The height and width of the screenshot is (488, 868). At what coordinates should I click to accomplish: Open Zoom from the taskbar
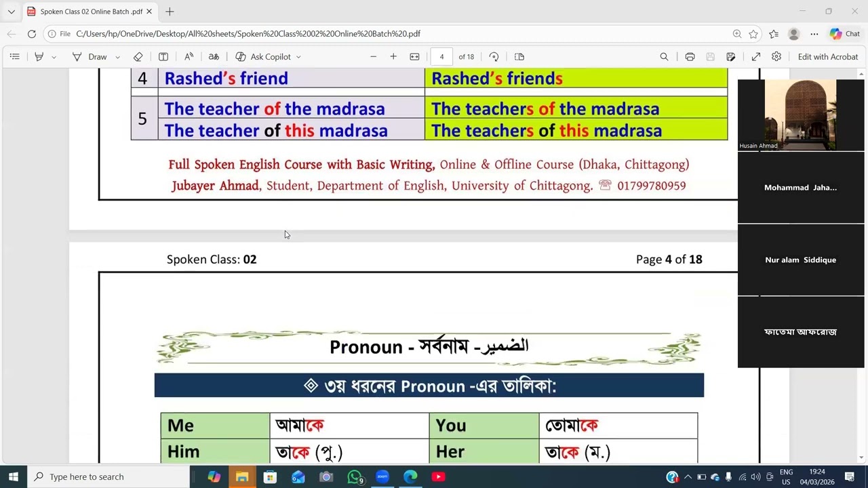[382, 476]
